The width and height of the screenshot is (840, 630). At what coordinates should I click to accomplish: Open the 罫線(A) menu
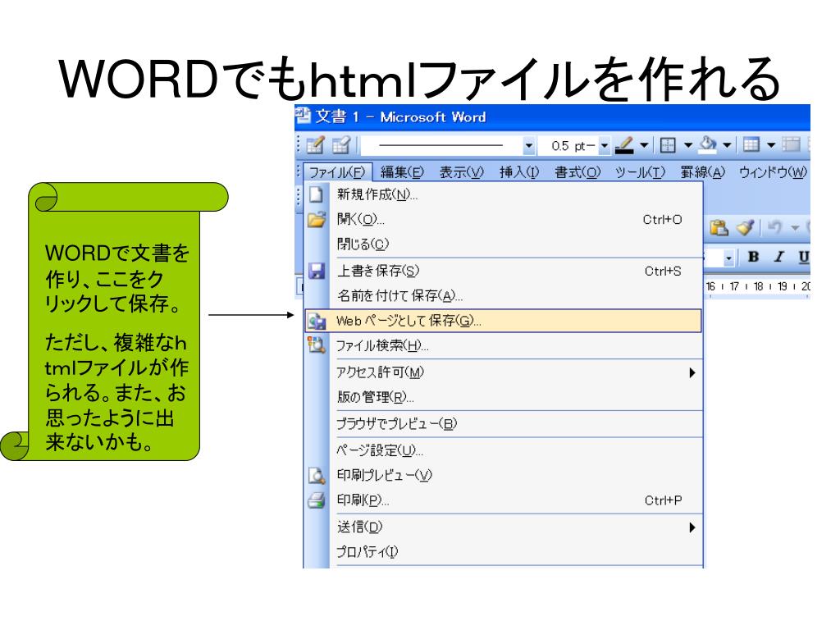coord(703,172)
